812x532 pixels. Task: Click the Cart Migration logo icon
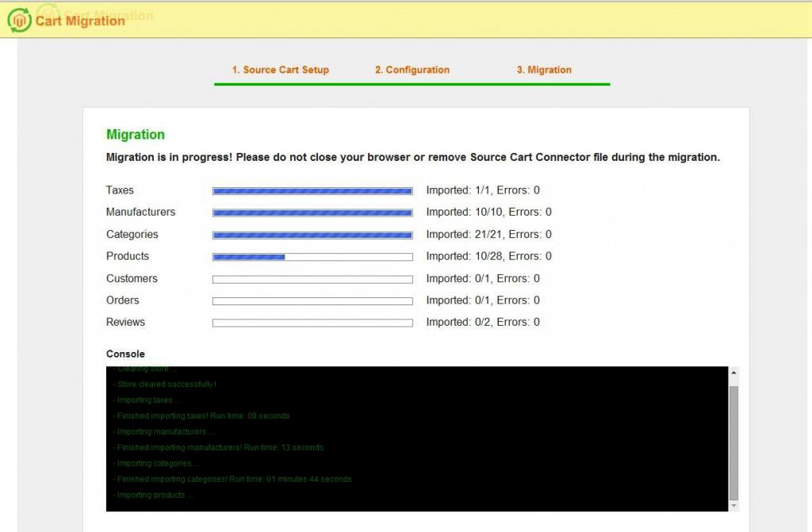(x=19, y=20)
